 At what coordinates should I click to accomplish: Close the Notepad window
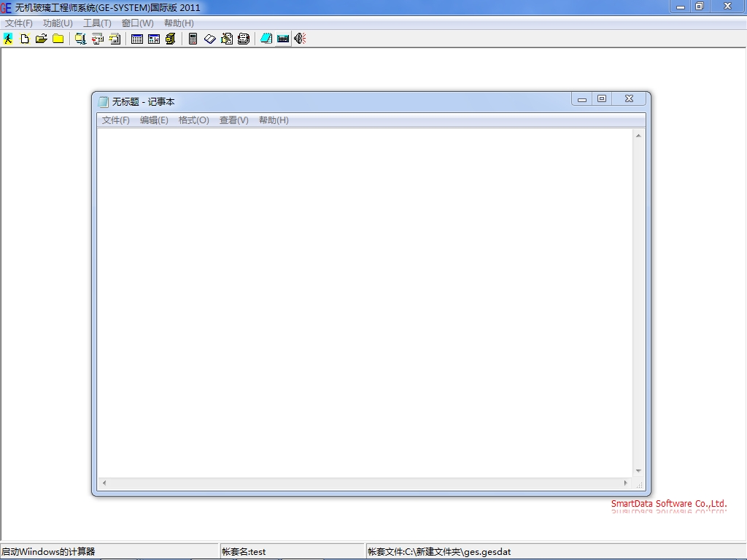click(x=629, y=99)
